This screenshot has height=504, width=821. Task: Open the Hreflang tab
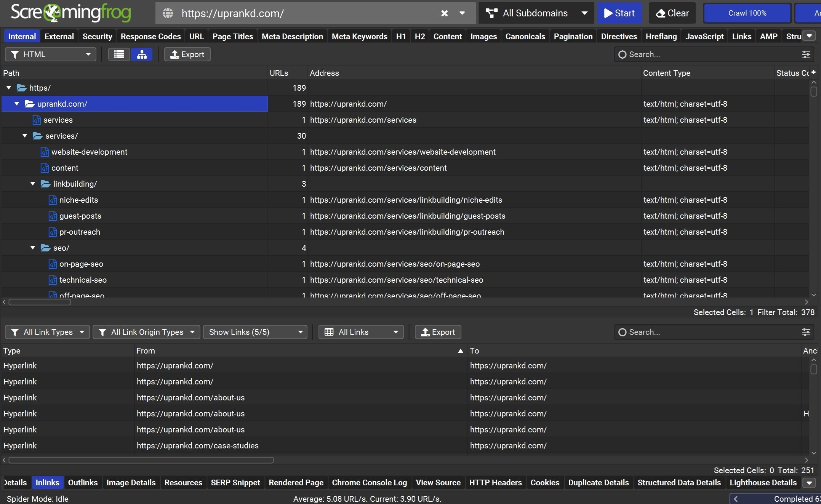[x=661, y=37]
